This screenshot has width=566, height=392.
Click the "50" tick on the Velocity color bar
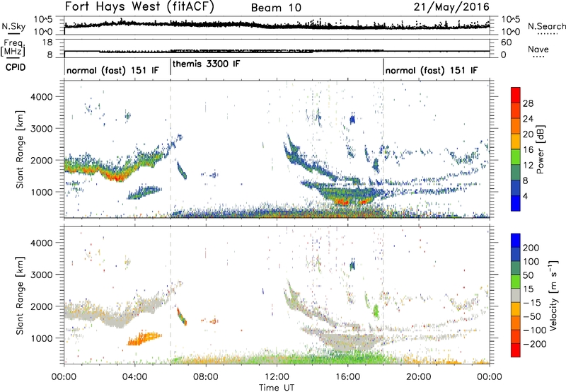(x=528, y=275)
